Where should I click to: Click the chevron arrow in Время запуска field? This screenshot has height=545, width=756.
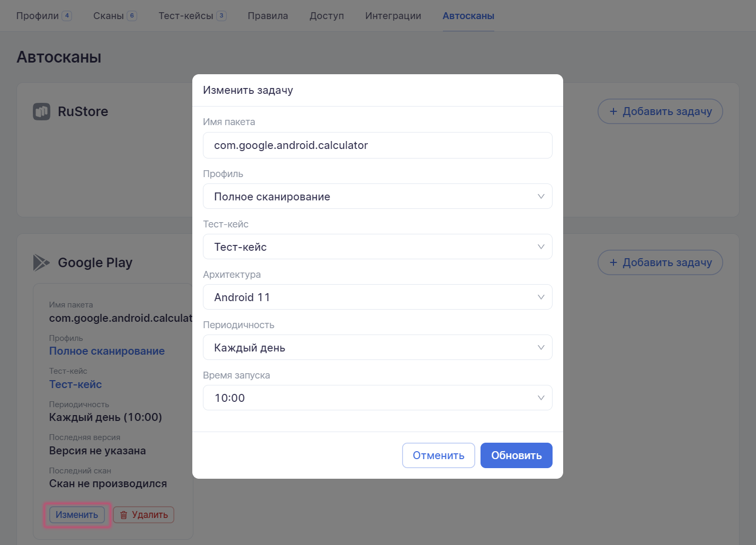coord(541,398)
